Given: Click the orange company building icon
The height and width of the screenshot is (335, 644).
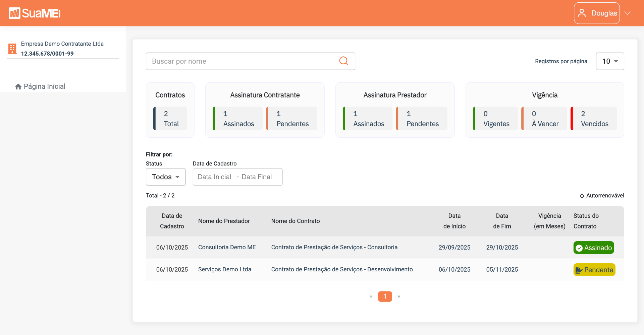Looking at the screenshot, I should [x=12, y=49].
